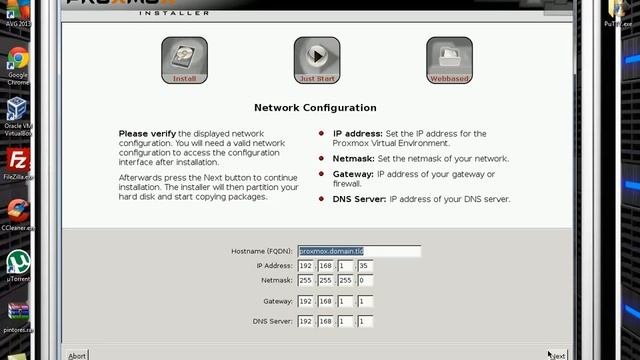Image resolution: width=640 pixels, height=360 pixels.
Task: Click the 'Hostname (FQDN):' label
Action: coord(262,251)
